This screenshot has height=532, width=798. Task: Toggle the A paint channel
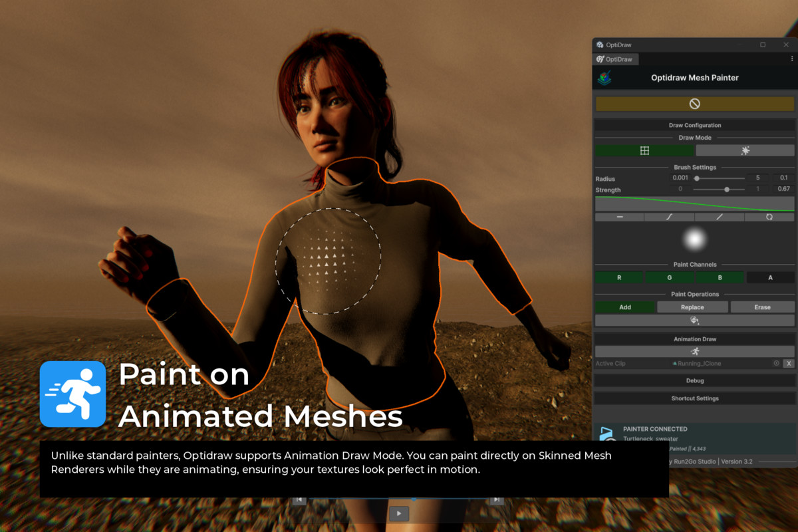click(770, 277)
